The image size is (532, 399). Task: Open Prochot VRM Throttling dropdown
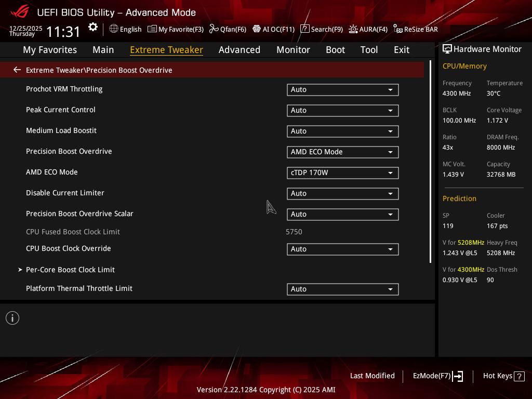click(x=342, y=90)
